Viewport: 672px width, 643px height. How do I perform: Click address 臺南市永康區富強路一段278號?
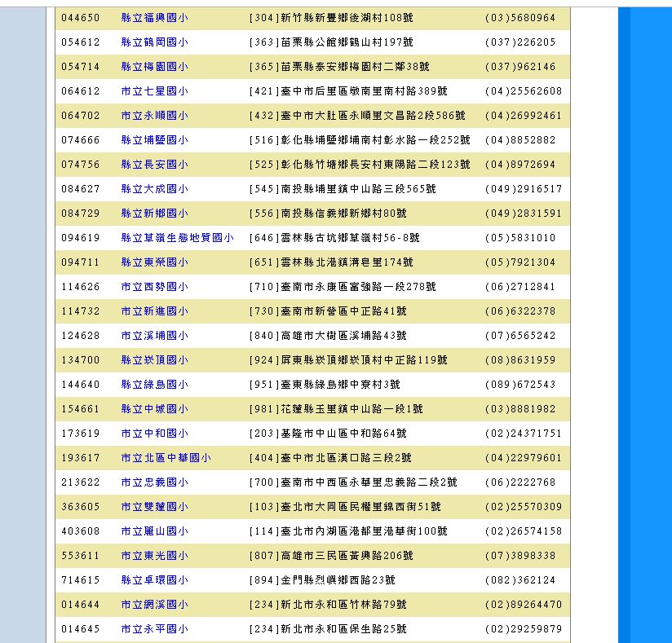click(x=358, y=287)
